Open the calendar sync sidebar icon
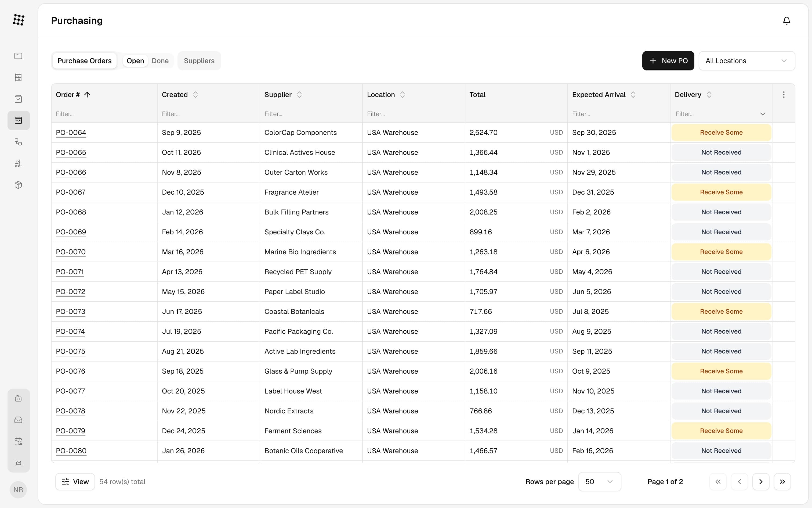The height and width of the screenshot is (508, 812). click(19, 441)
